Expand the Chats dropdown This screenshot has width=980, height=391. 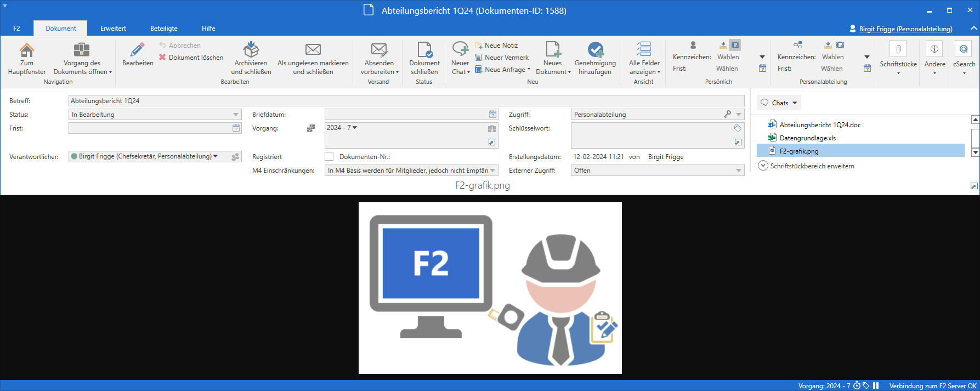(779, 103)
